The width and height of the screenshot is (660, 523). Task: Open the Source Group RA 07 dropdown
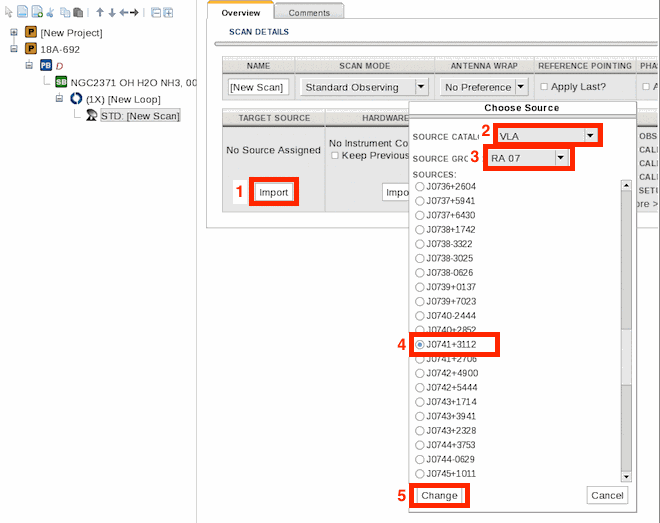561,158
